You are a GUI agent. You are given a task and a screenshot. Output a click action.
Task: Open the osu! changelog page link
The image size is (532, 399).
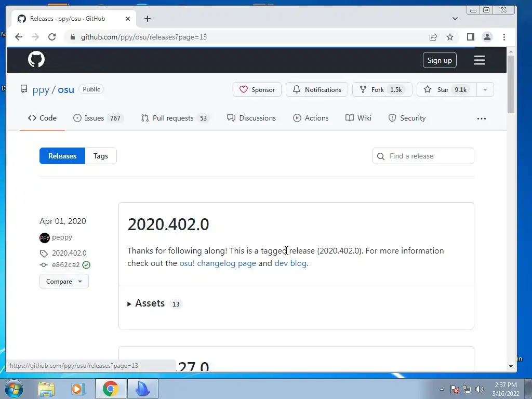coord(218,263)
